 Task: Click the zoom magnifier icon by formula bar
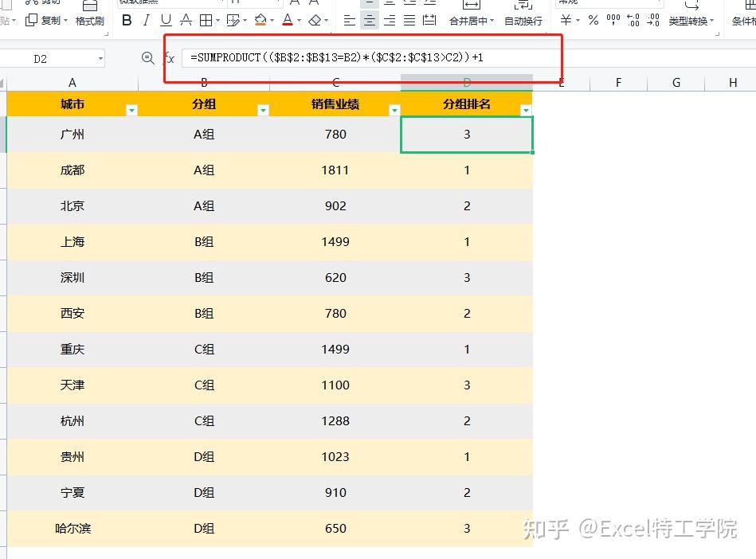148,58
